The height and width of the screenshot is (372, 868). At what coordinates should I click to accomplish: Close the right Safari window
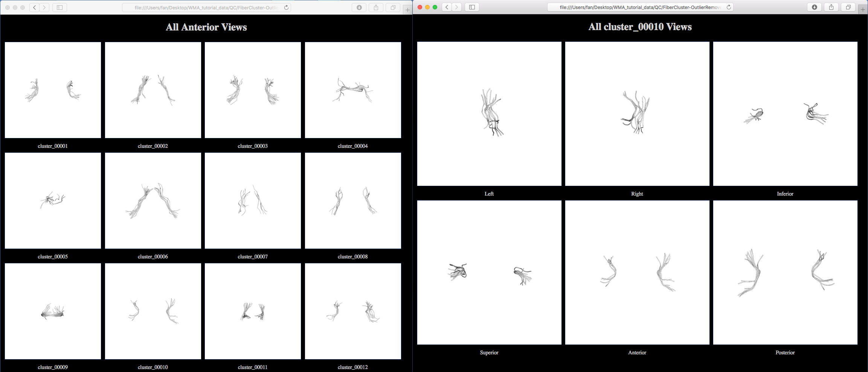click(420, 7)
